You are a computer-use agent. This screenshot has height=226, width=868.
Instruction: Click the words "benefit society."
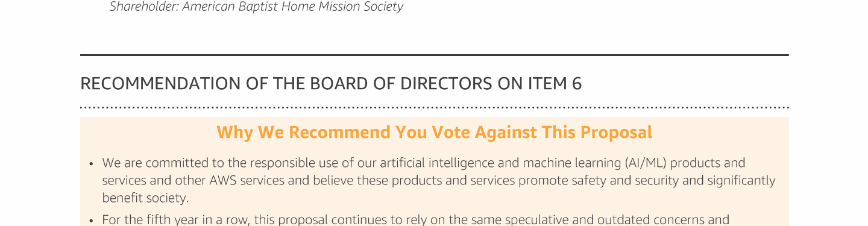pos(145,198)
